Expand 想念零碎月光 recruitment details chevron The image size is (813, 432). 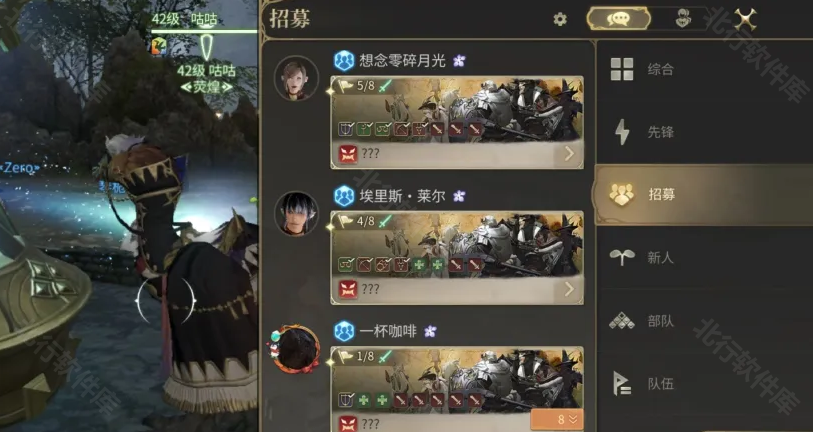pos(569,154)
